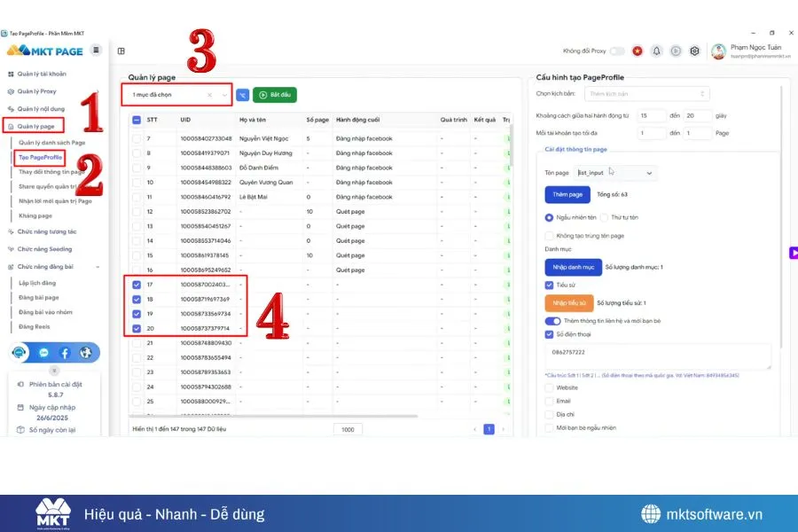Click the blue support chat icon
This screenshot has width=798, height=532.
(x=19, y=353)
